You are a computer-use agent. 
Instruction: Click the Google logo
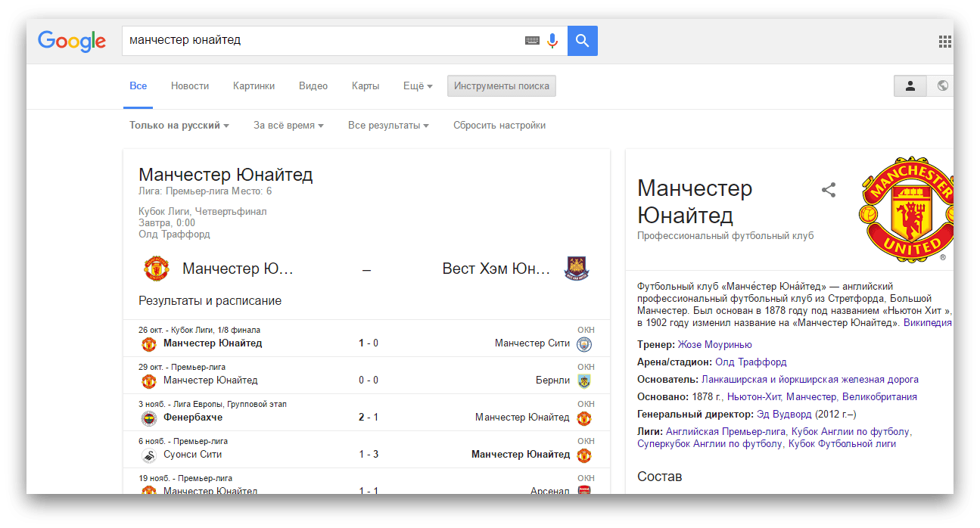(72, 41)
